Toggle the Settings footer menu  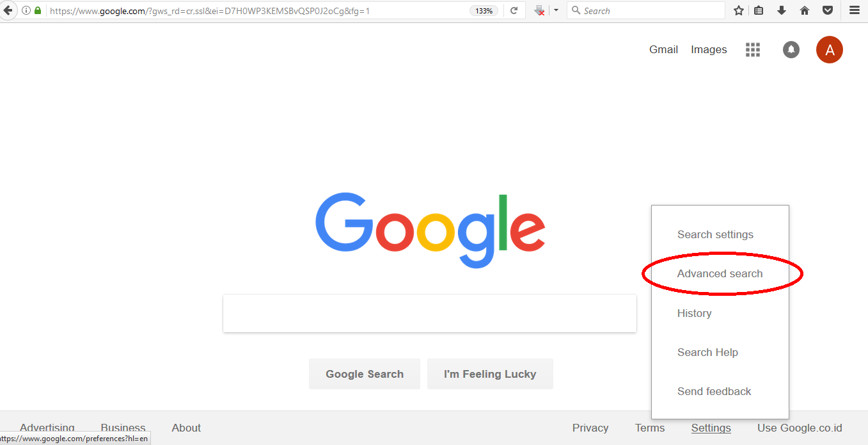pos(711,428)
